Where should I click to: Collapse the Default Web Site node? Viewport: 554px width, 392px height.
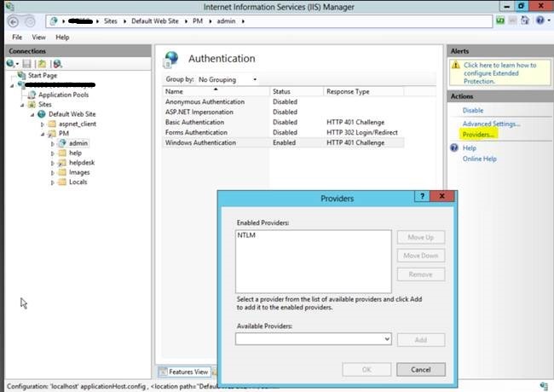pyautogui.click(x=32, y=115)
